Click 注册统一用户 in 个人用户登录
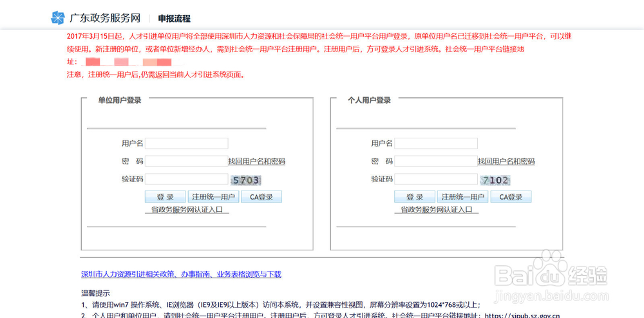 [x=463, y=197]
